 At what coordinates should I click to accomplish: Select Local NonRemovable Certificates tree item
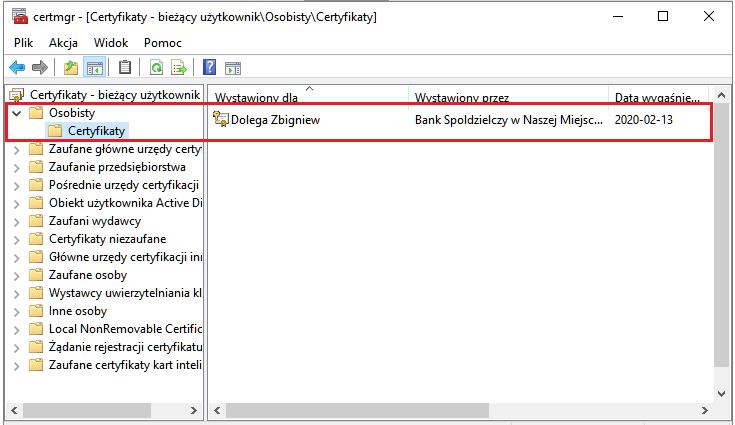pyautogui.click(x=125, y=328)
